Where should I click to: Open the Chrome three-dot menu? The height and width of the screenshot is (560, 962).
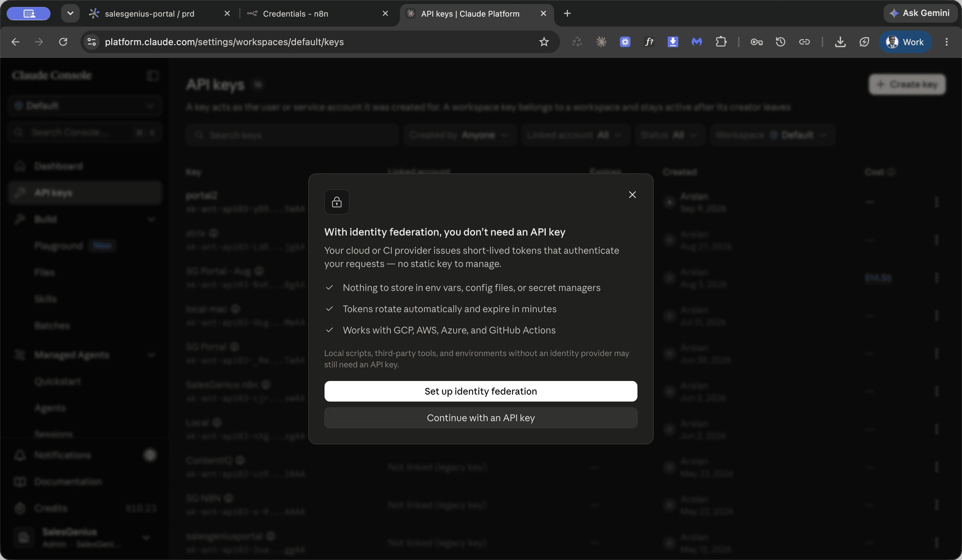click(x=946, y=42)
